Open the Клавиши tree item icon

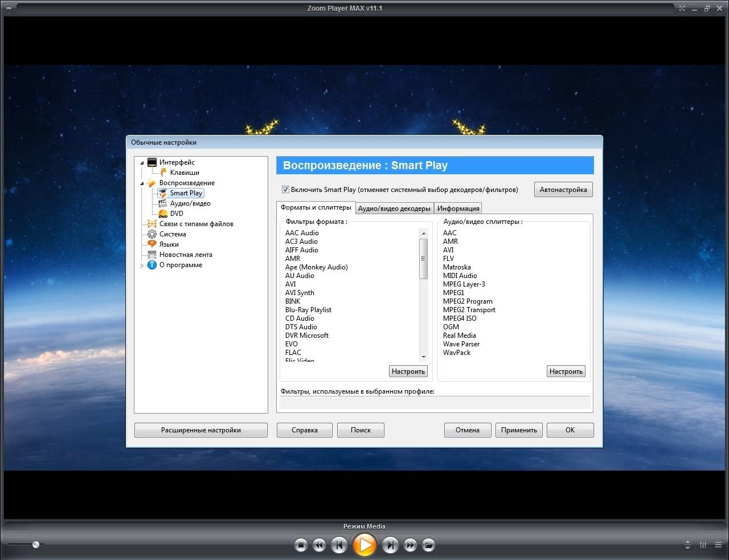(163, 173)
